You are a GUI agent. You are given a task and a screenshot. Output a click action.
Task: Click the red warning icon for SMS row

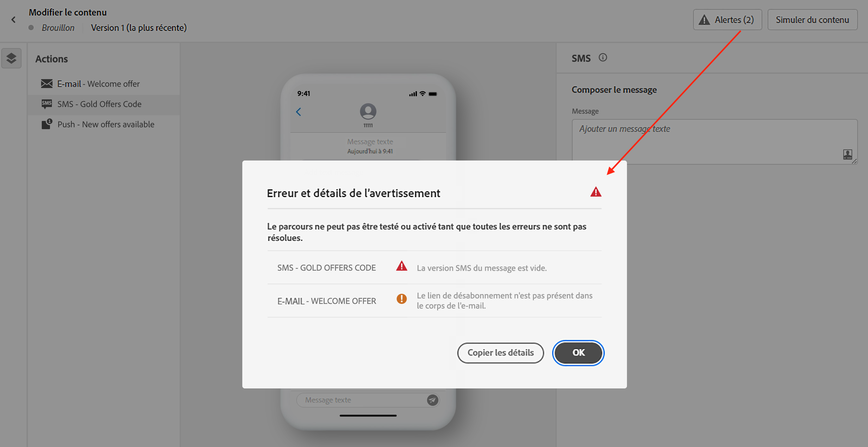pyautogui.click(x=401, y=266)
